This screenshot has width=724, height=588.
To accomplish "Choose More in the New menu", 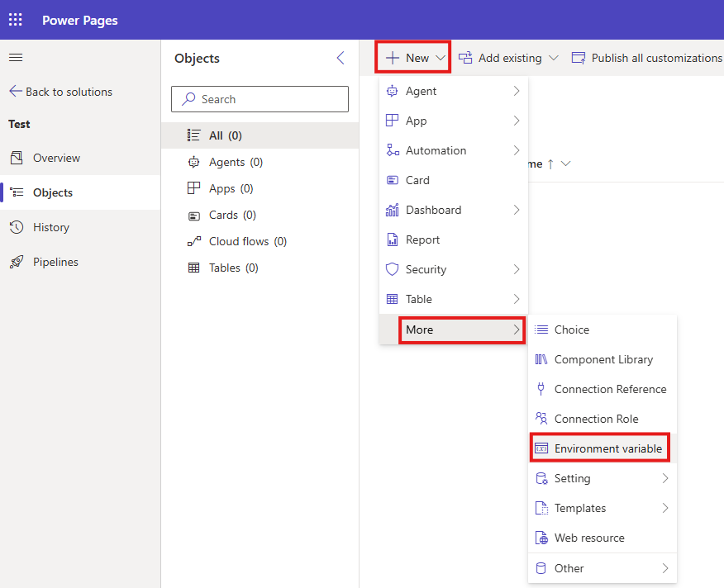I will (454, 330).
